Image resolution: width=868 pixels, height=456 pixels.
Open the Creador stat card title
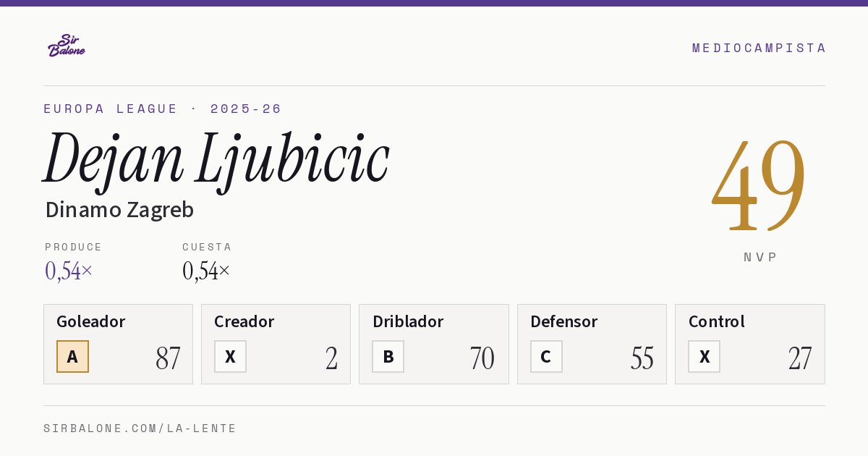click(x=244, y=321)
